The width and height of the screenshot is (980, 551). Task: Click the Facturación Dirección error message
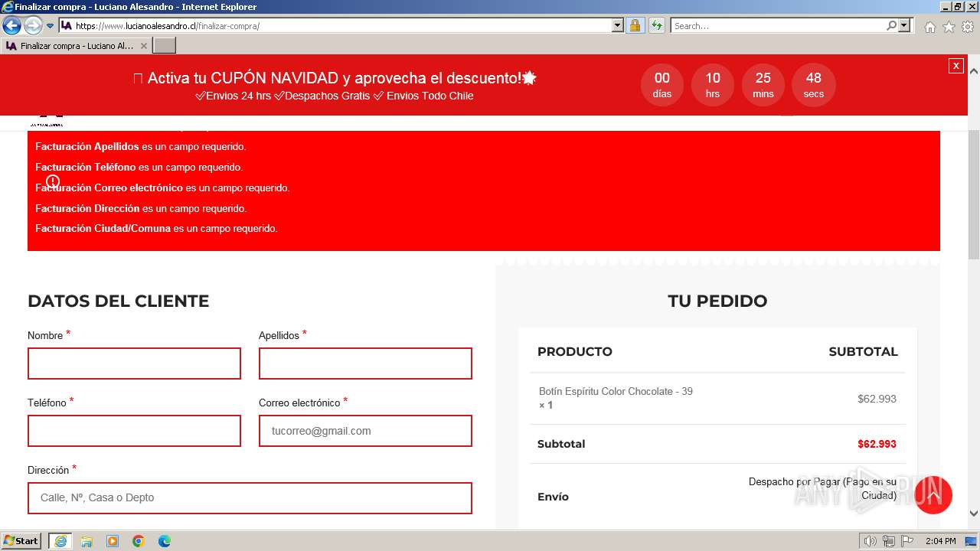pyautogui.click(x=141, y=208)
